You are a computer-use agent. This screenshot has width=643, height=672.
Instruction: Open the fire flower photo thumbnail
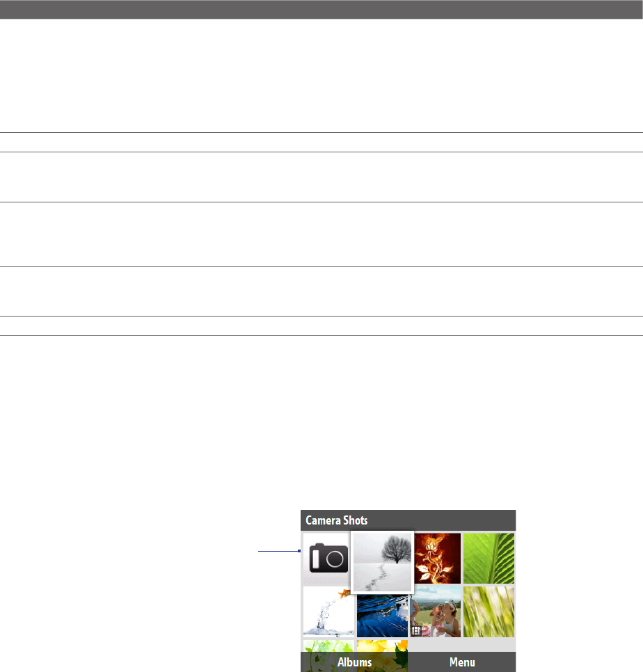[437, 559]
